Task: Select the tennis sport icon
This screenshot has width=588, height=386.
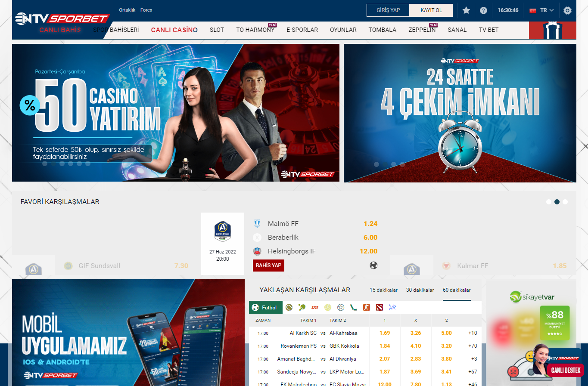Action: coord(289,307)
